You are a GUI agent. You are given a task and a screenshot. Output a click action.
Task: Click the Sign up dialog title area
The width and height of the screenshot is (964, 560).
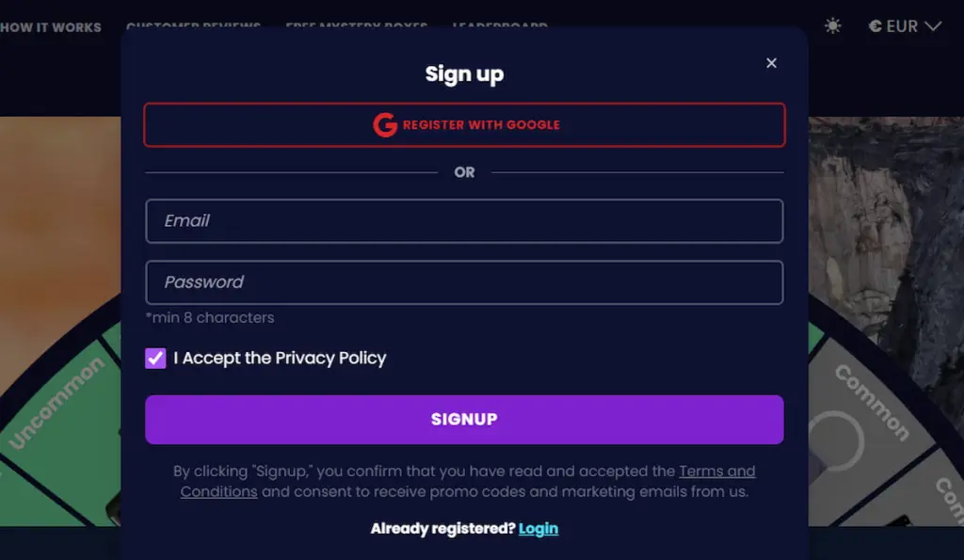point(464,73)
